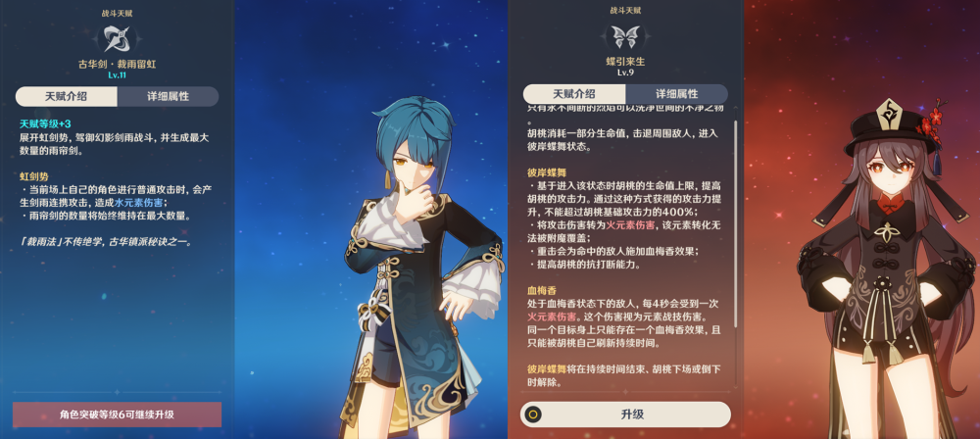The height and width of the screenshot is (439, 980).
Task: Click the Lv.9 talent level label
Action: [x=625, y=73]
